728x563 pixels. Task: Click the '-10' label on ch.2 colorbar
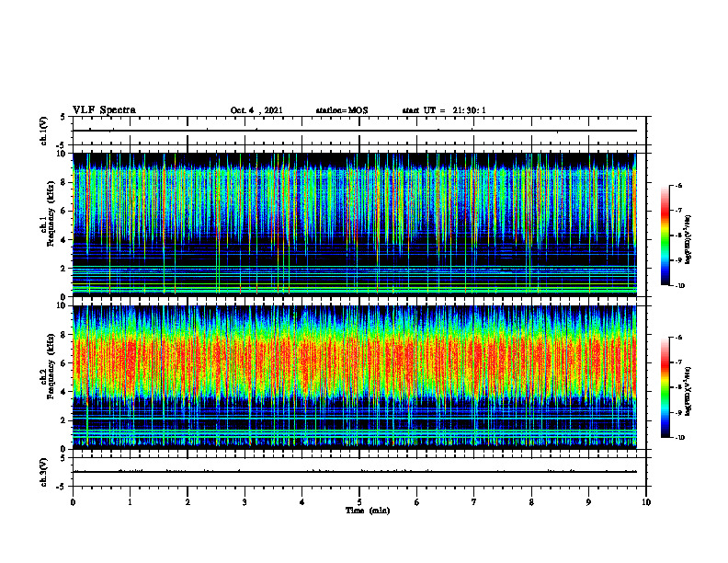[x=680, y=438]
